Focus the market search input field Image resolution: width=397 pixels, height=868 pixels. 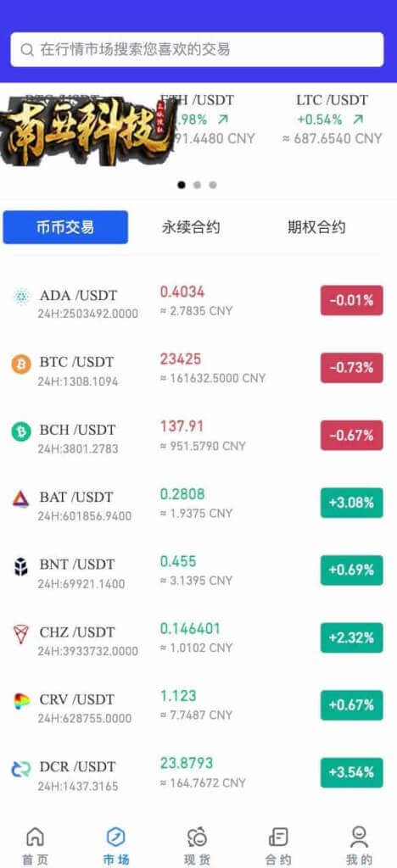pyautogui.click(x=197, y=50)
